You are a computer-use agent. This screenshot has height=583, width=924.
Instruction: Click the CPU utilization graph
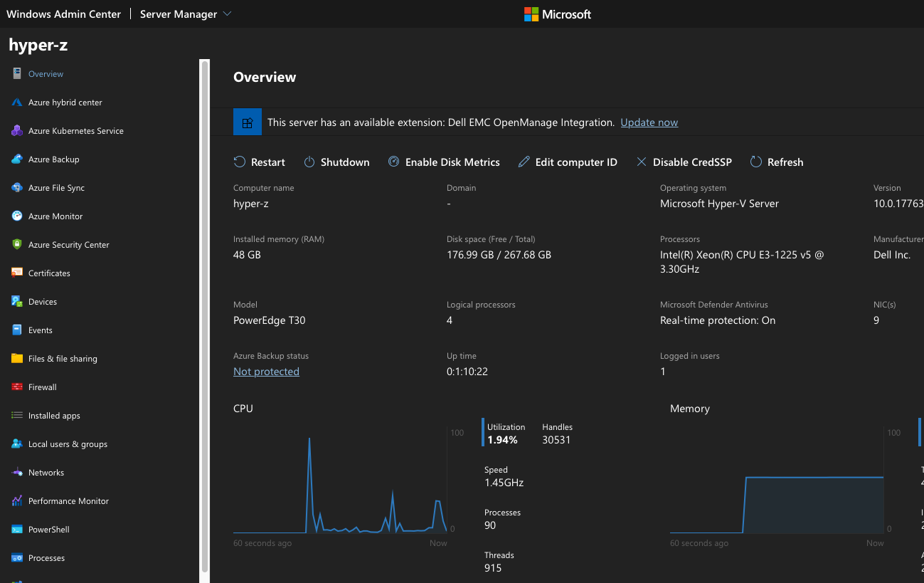click(x=341, y=480)
